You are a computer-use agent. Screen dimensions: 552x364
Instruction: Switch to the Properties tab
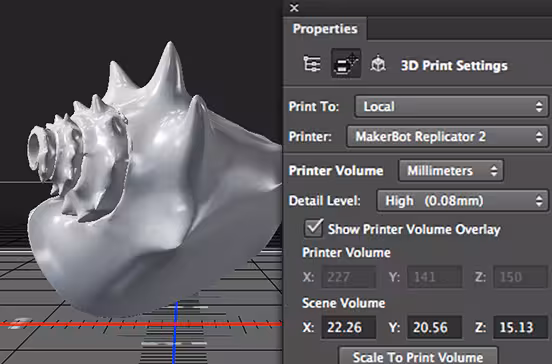coord(325,29)
